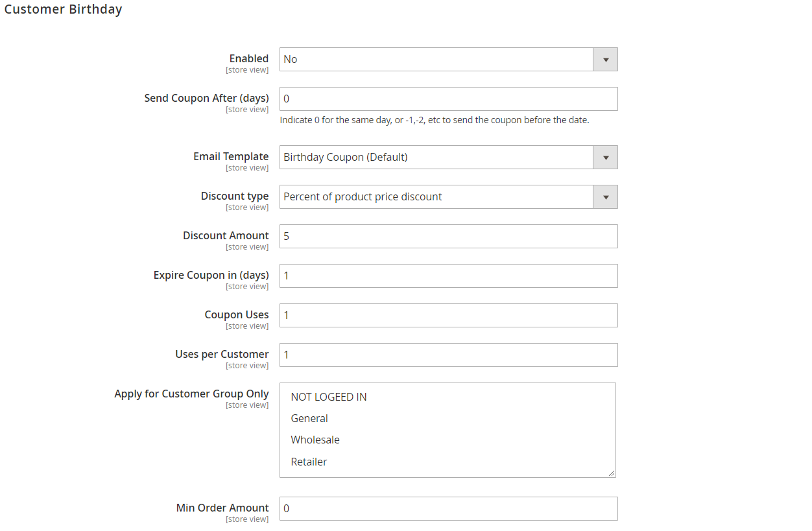Click the Discount Amount label
The width and height of the screenshot is (812, 531).
pos(226,235)
